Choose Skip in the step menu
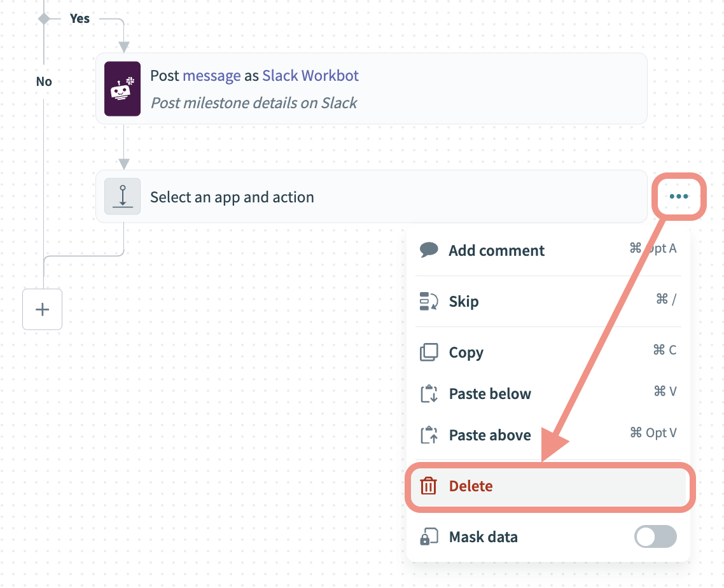Viewport: 724px width, 588px height. [x=464, y=302]
